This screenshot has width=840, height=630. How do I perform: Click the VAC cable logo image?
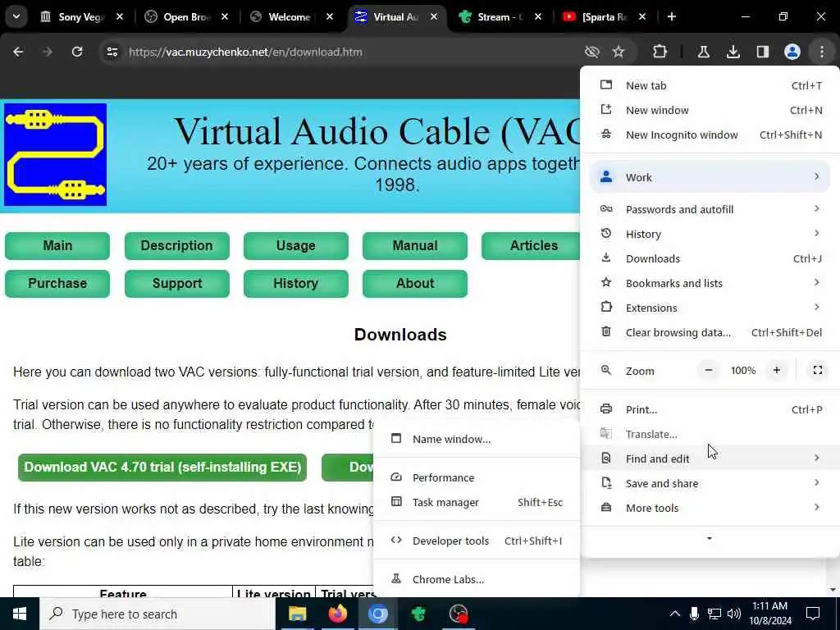point(55,155)
